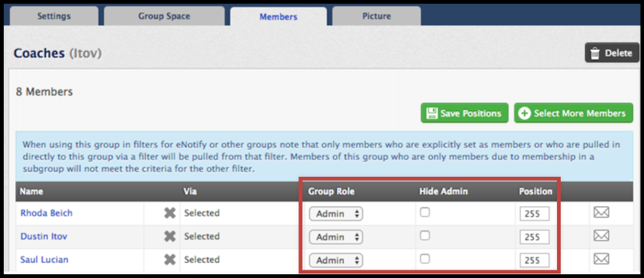This screenshot has width=644, height=278.
Task: Switch to the Group Space tab
Action: (164, 16)
